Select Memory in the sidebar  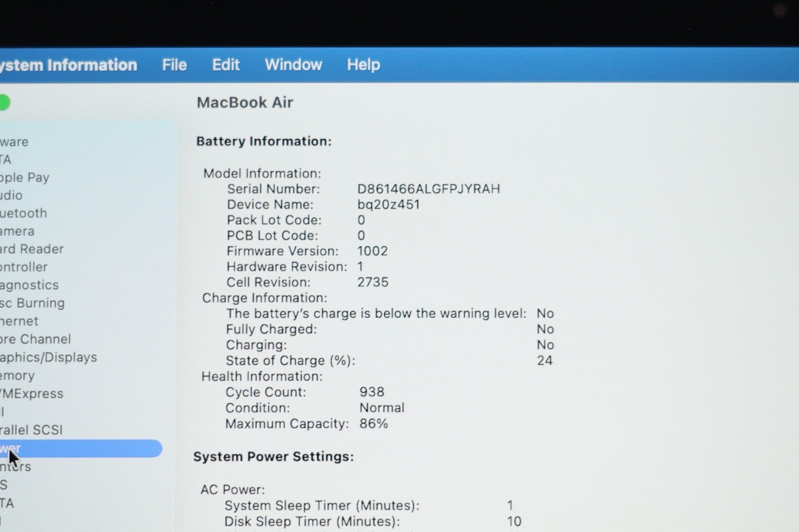tap(17, 375)
